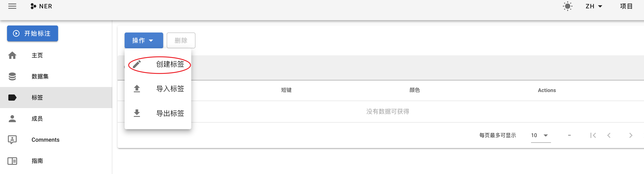Open the ZH language dropdown
The image size is (644, 174).
[594, 6]
